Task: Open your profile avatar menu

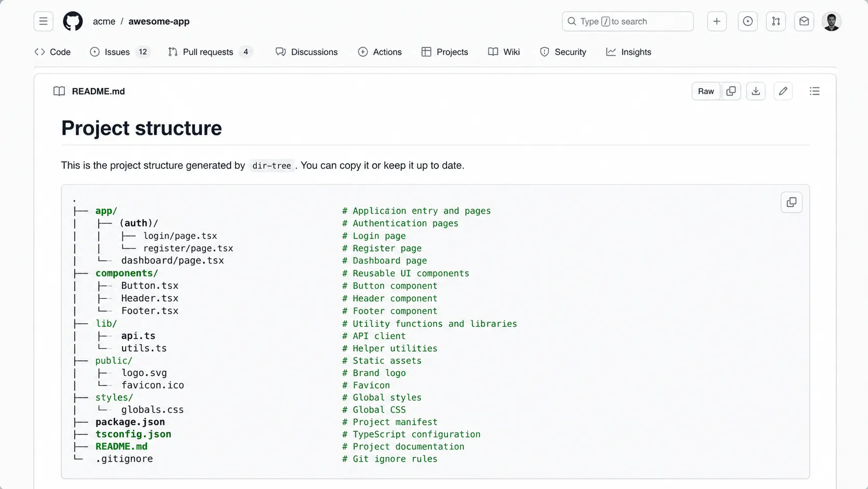Action: pyautogui.click(x=832, y=21)
